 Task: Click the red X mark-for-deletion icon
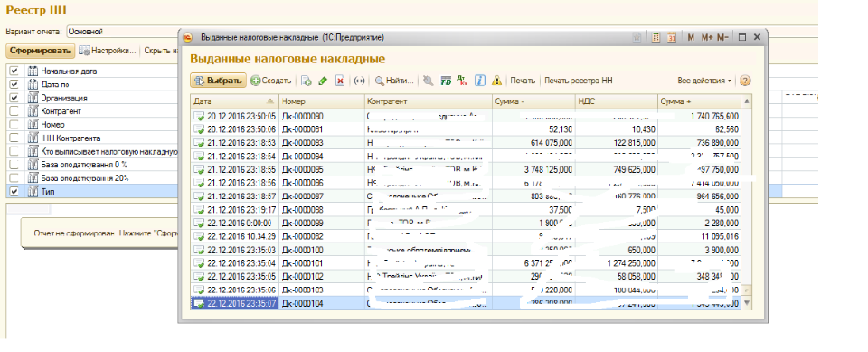(340, 81)
